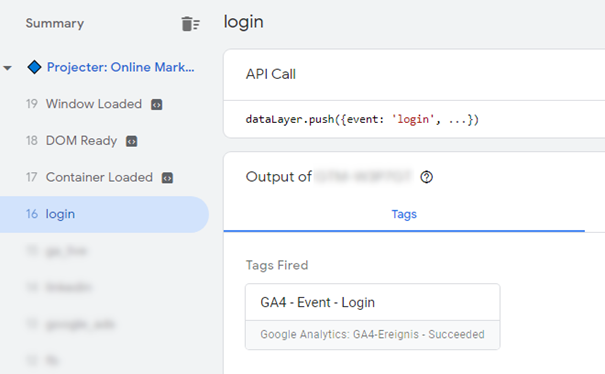The width and height of the screenshot is (605, 374).
Task: Click code icon next to Container Loaded
Action: (x=167, y=178)
